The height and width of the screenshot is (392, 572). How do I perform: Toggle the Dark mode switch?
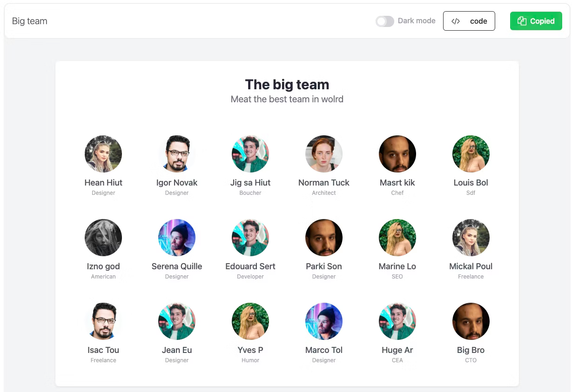385,21
